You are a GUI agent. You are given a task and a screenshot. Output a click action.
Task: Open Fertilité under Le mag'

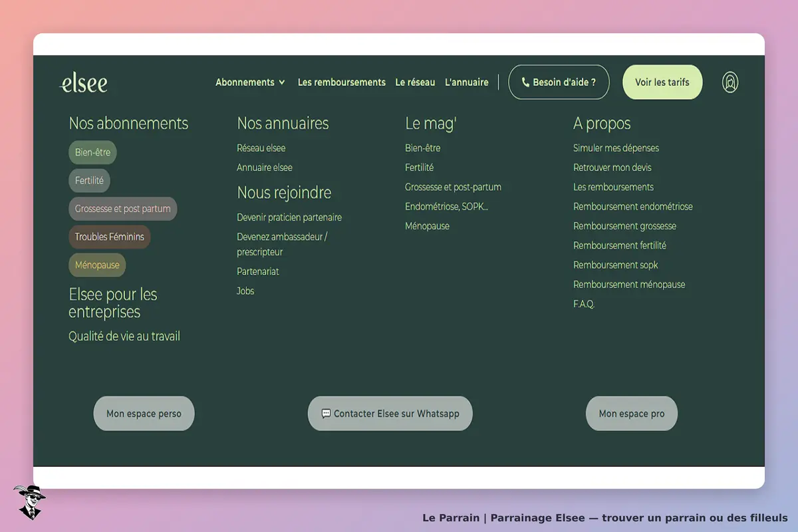[x=419, y=168]
